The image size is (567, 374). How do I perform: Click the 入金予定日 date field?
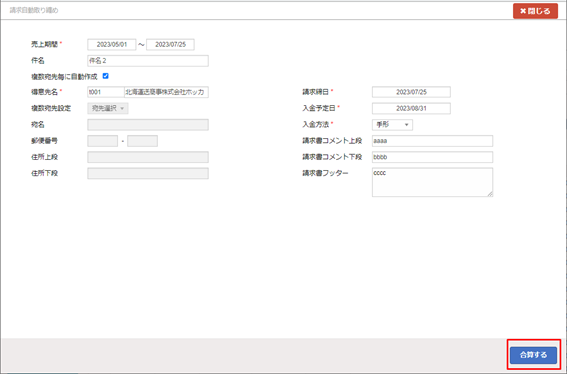(411, 109)
